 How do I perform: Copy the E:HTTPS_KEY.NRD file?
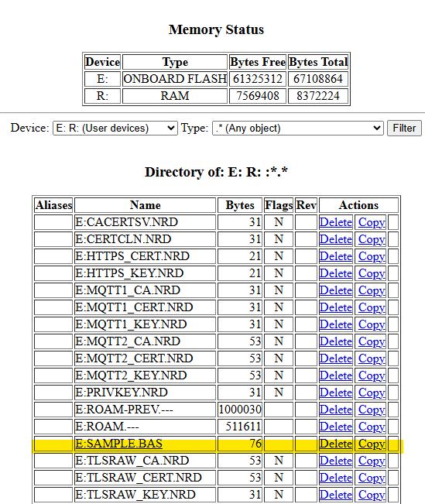click(372, 273)
